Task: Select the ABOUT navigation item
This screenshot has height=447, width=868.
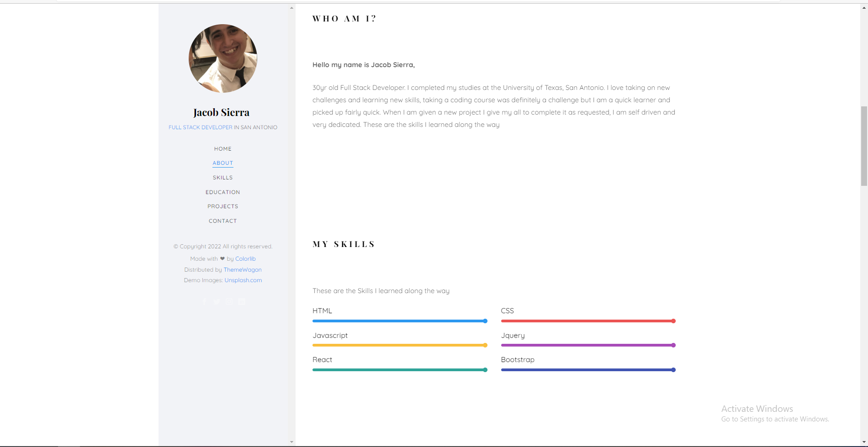Action: pos(222,163)
